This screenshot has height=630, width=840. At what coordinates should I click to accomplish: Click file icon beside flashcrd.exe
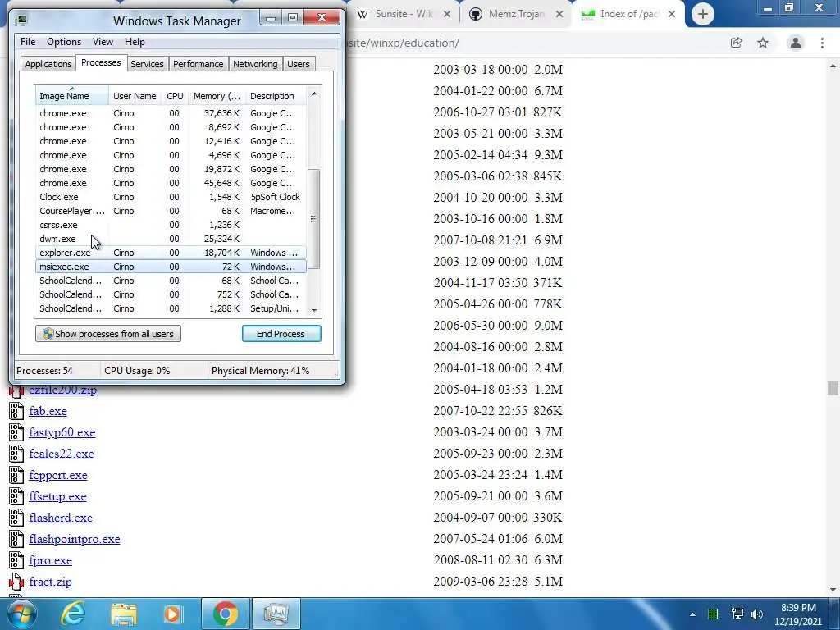point(16,518)
